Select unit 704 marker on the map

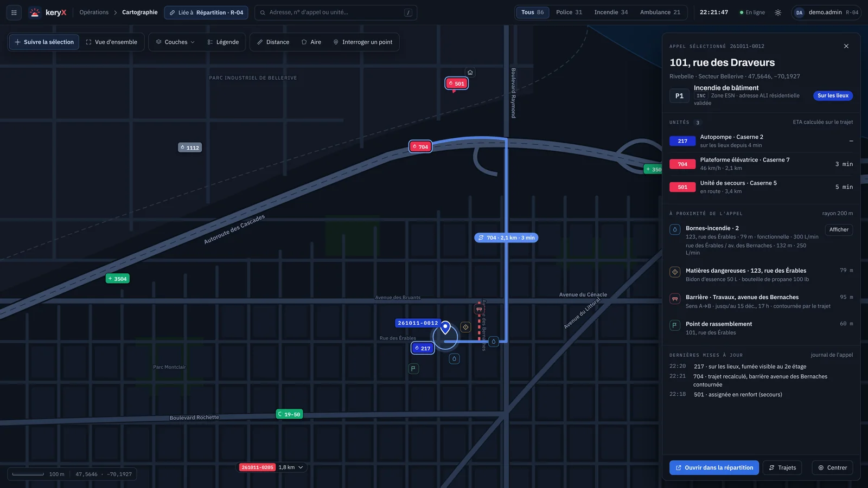click(420, 147)
